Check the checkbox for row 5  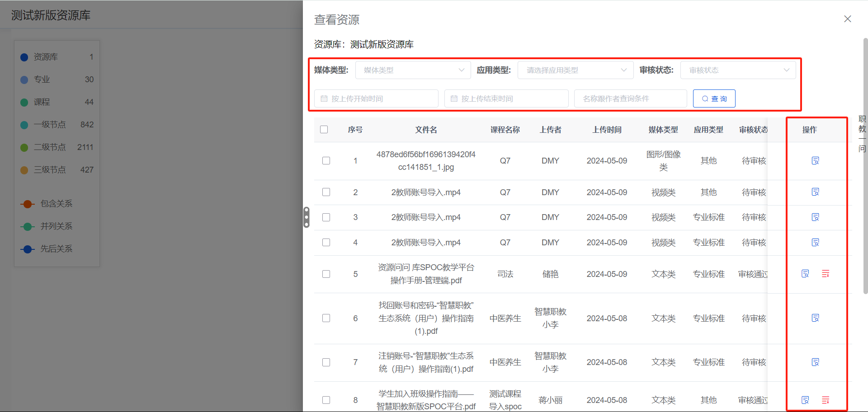point(326,274)
